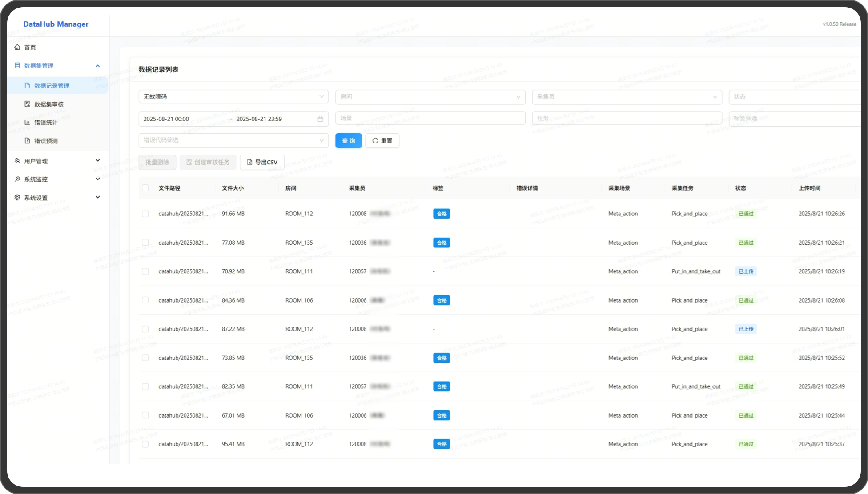The height and width of the screenshot is (494, 868).
Task: Click the 导出CSV export button
Action: pyautogui.click(x=262, y=162)
